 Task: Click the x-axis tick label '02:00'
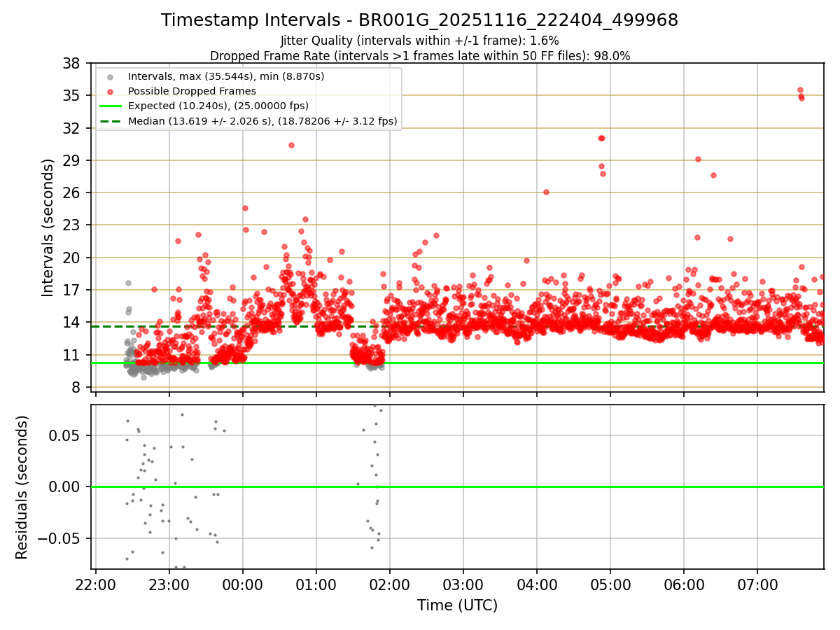[390, 584]
